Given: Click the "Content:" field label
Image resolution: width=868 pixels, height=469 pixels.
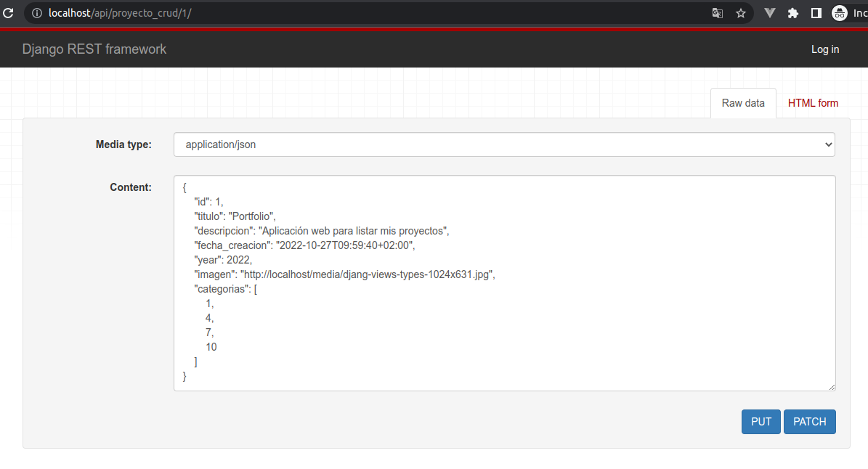Looking at the screenshot, I should point(131,187).
